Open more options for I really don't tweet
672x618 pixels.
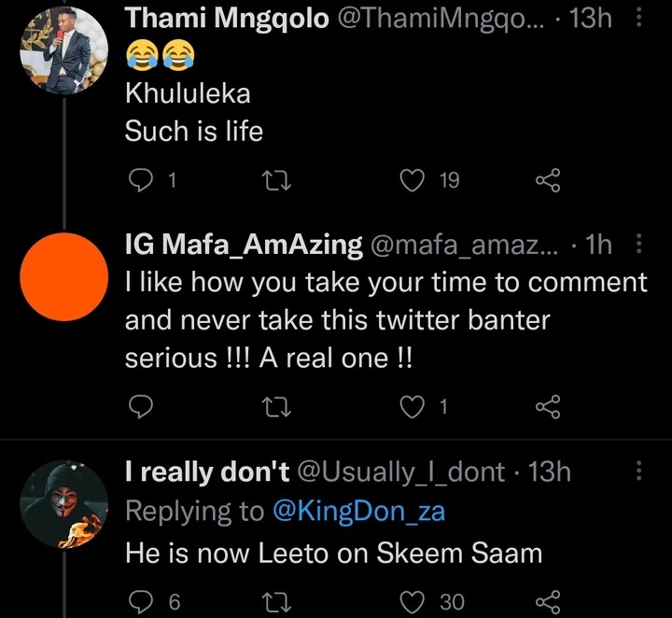click(x=638, y=471)
